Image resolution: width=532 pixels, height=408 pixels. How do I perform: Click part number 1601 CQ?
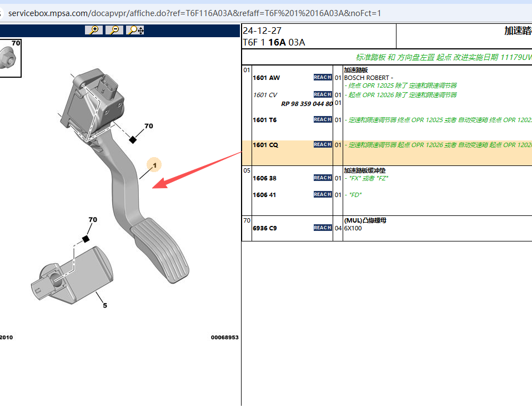265,145
